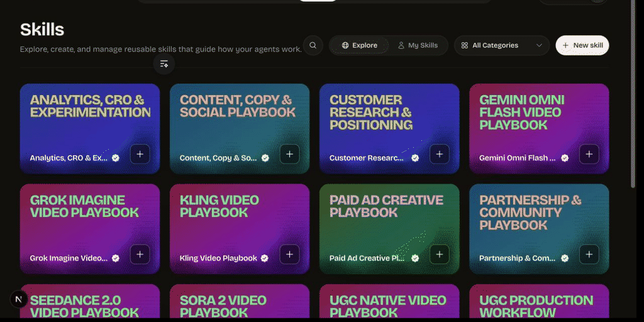Click verified badge on Grok Imagine Video card
Viewport: 644px width, 322px height.
(x=116, y=258)
